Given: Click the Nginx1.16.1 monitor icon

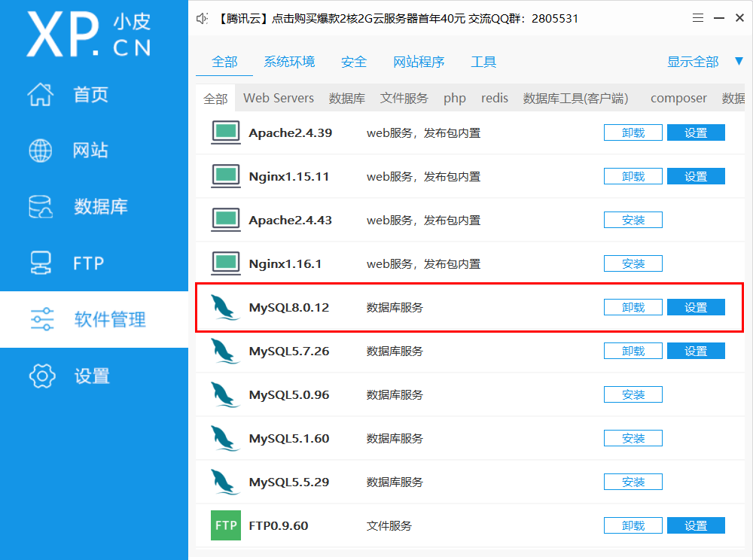Looking at the screenshot, I should (x=226, y=263).
